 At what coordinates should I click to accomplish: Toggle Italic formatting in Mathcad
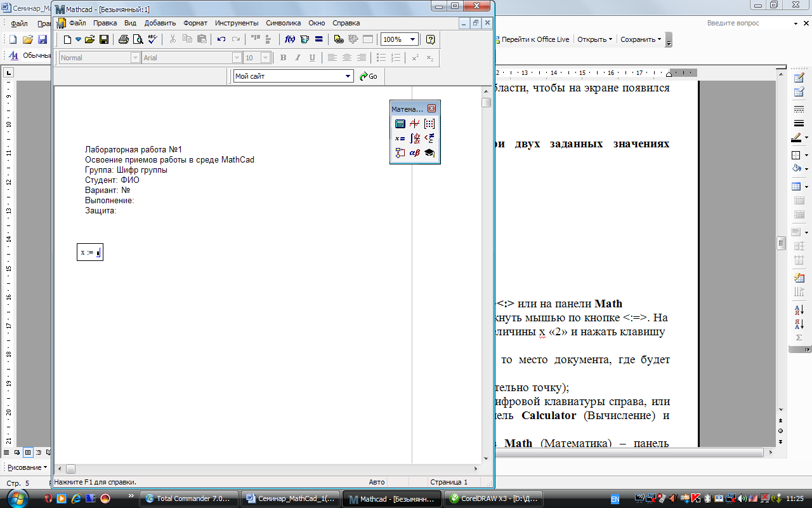click(298, 58)
